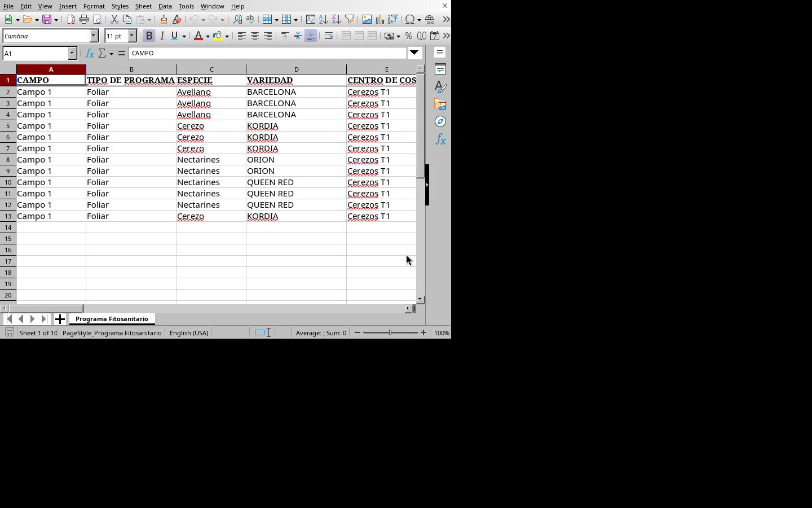812x508 pixels.
Task: Adjust the zoom slider handle
Action: tap(390, 332)
